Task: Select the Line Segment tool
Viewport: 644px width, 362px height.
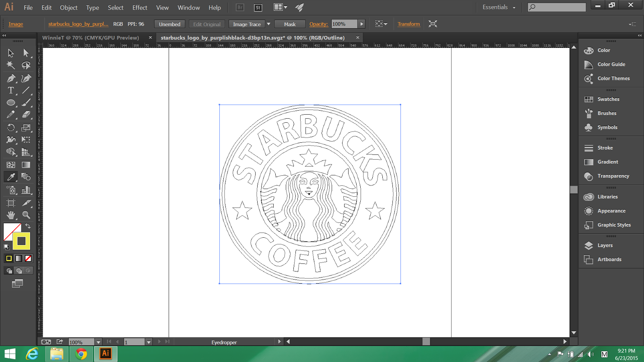Action: pyautogui.click(x=26, y=90)
